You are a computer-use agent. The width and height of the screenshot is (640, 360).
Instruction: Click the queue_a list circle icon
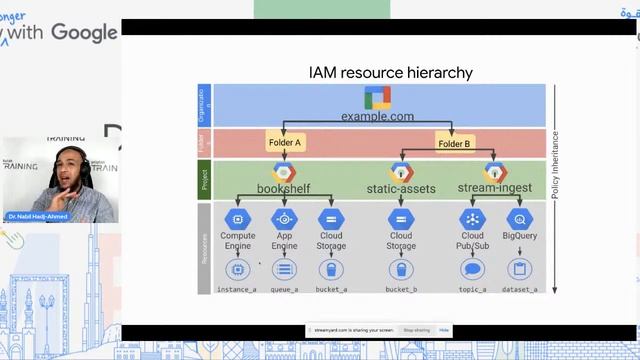tap(284, 269)
